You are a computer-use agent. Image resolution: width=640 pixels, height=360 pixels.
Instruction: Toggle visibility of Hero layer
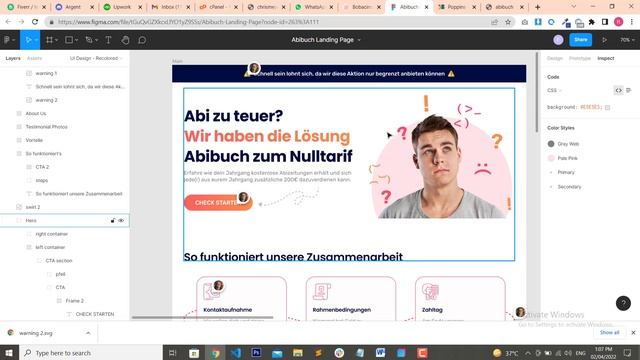(121, 220)
